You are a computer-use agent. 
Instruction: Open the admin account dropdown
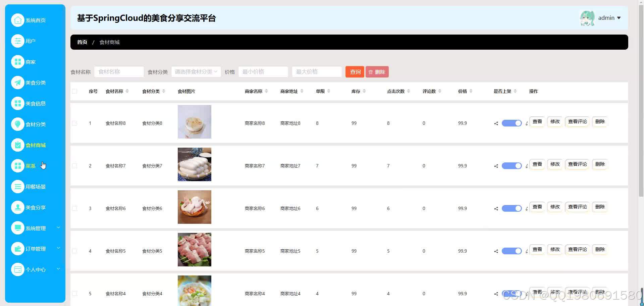[609, 18]
